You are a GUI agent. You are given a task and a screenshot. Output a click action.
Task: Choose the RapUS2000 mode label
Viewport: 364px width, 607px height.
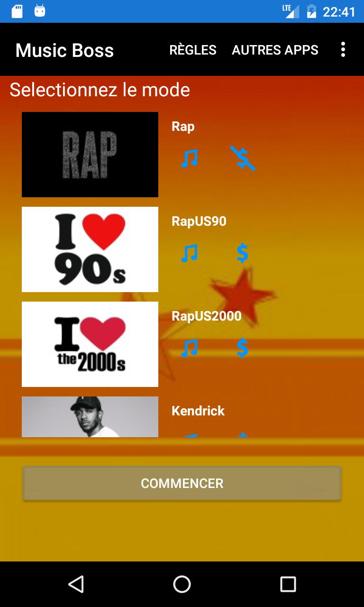207,316
